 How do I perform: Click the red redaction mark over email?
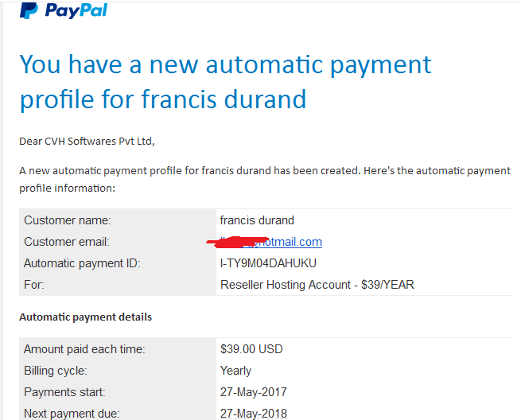point(238,243)
